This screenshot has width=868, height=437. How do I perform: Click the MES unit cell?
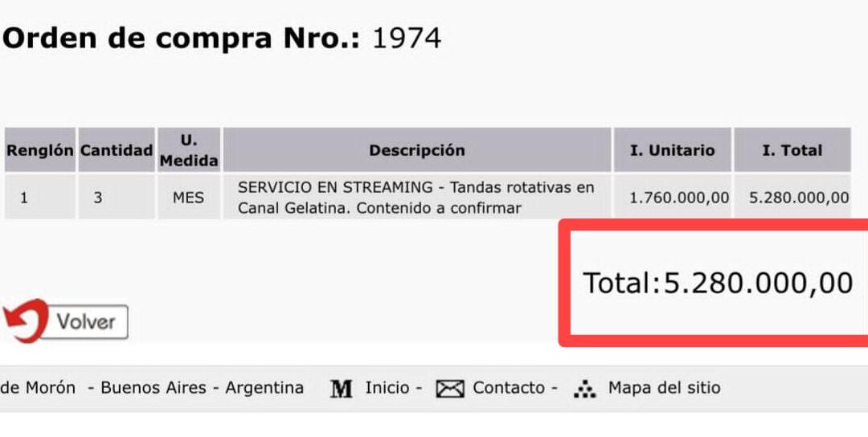tap(188, 198)
